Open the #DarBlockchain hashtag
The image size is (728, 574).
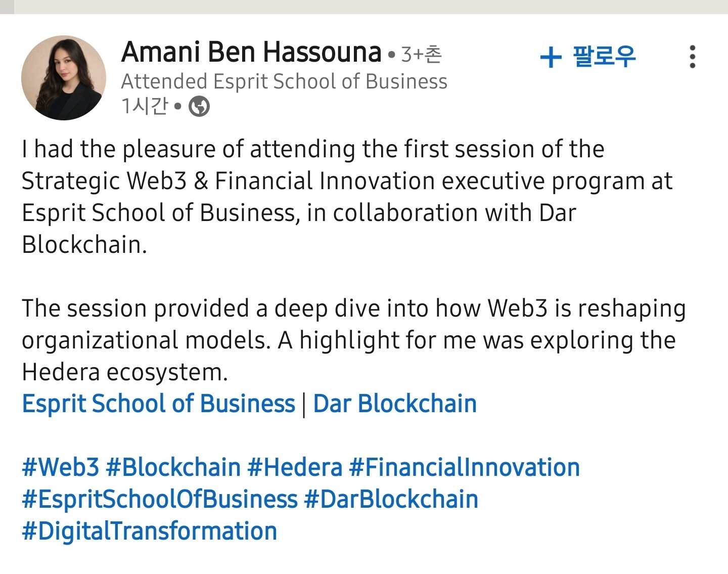coord(391,499)
